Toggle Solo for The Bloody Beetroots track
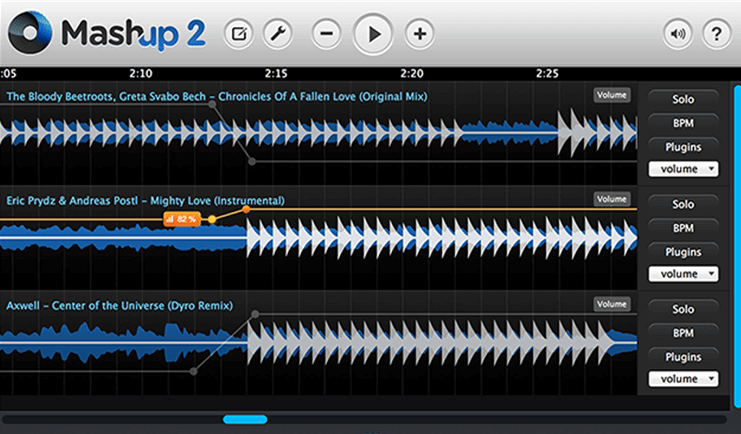The height and width of the screenshot is (434, 741). tap(683, 99)
